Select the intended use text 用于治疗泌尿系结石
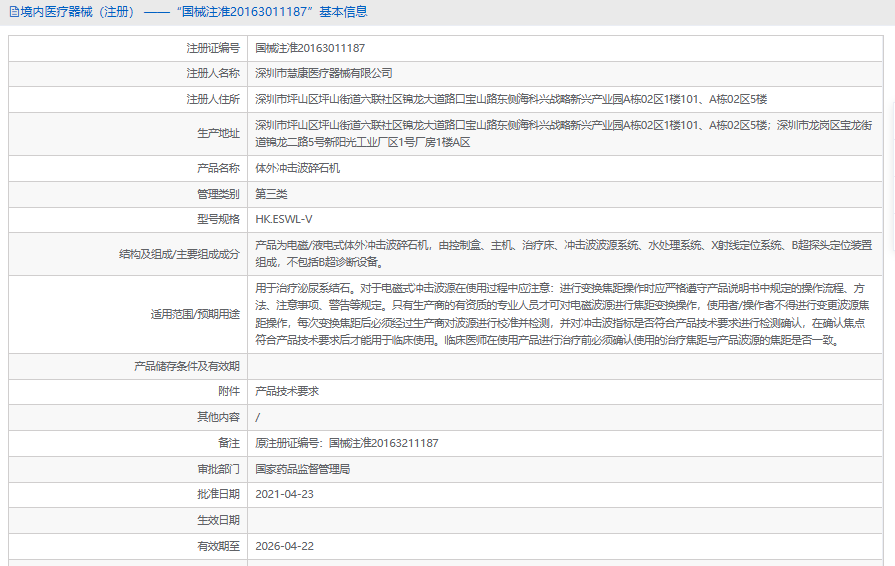895x566 pixels. 560,314
